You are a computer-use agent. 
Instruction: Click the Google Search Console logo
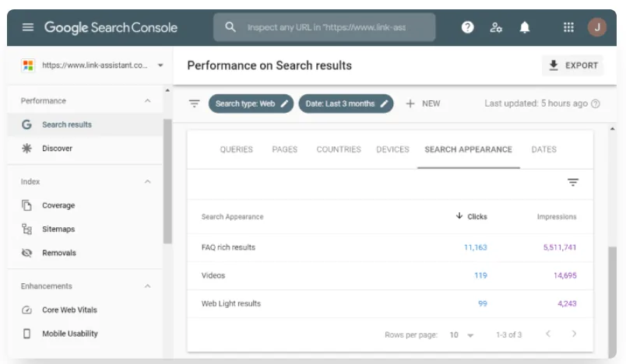click(111, 27)
